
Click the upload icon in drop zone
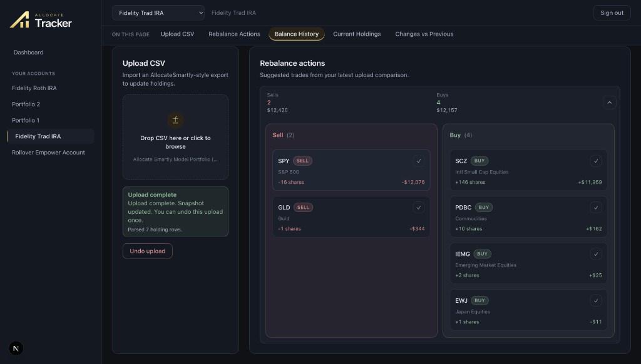click(x=175, y=119)
